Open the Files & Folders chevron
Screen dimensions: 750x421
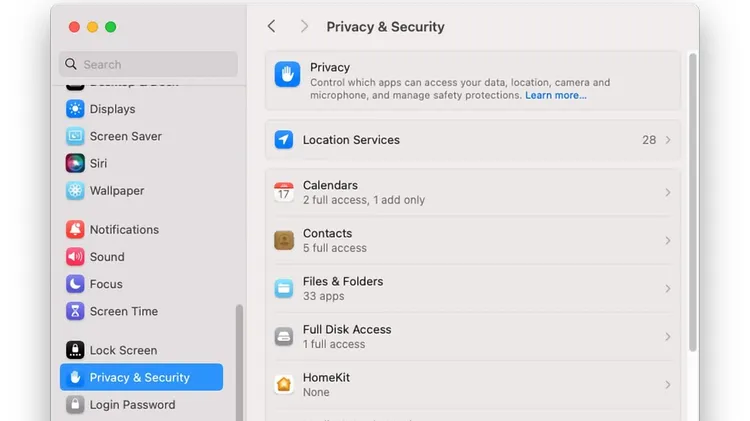click(668, 288)
